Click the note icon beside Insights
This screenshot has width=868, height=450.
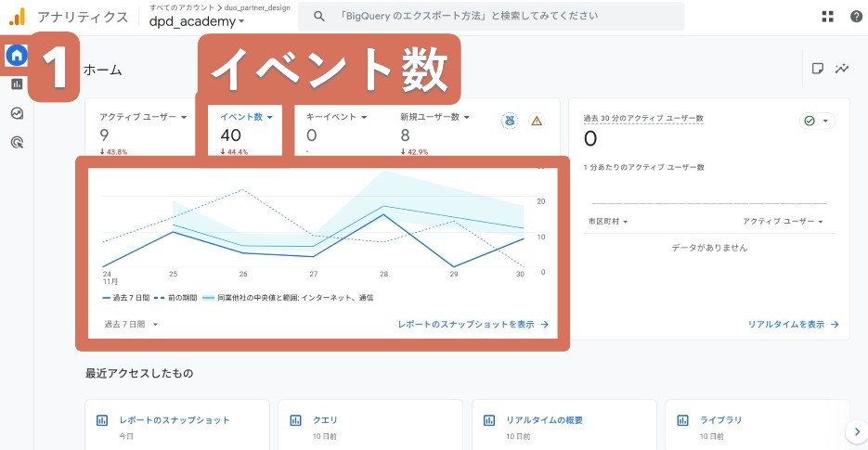[817, 69]
